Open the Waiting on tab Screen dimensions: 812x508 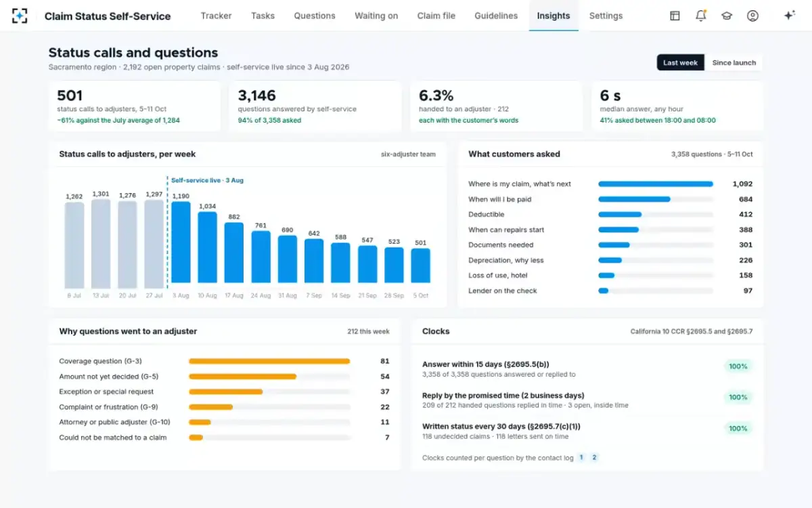pyautogui.click(x=376, y=16)
